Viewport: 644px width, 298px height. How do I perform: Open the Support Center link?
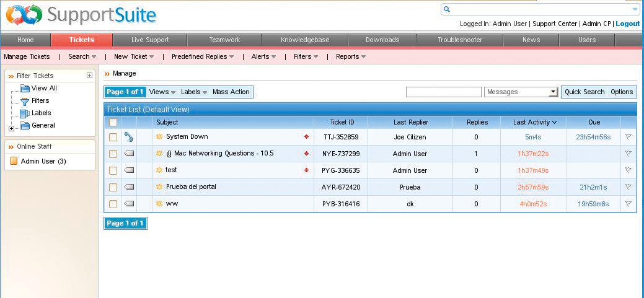pyautogui.click(x=555, y=24)
